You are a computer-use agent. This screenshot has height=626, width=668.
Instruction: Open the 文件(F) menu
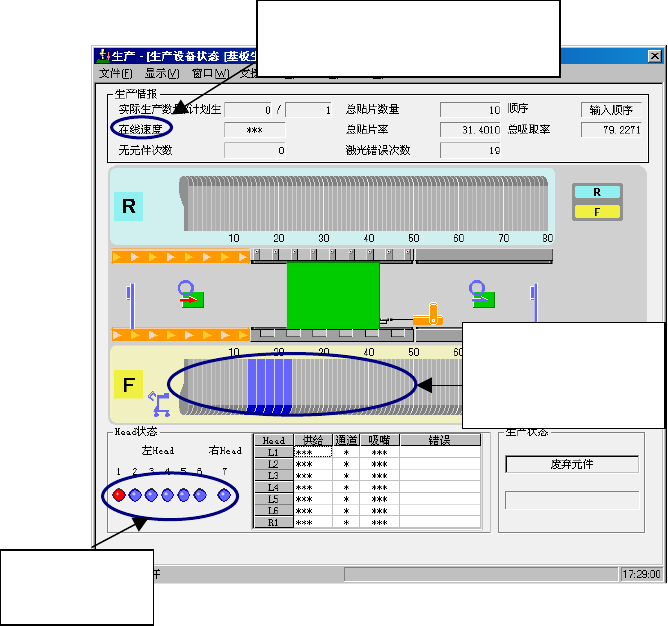tap(115, 73)
